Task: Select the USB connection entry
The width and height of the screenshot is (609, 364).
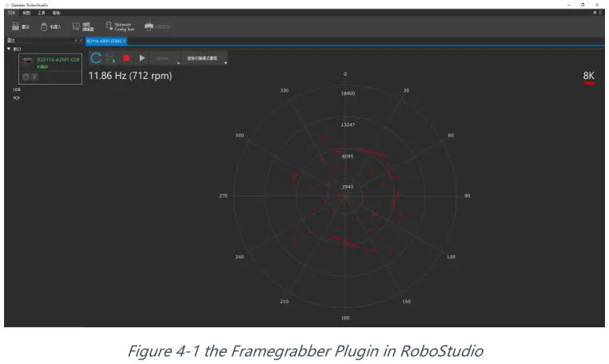Action: click(17, 89)
